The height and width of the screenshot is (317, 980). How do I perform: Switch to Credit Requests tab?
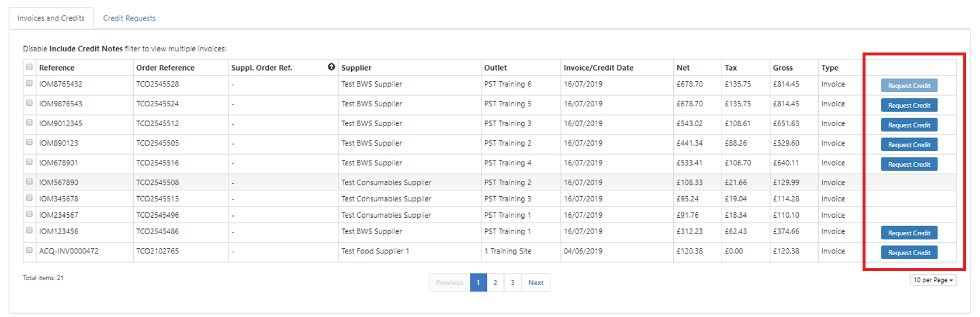pos(129,18)
